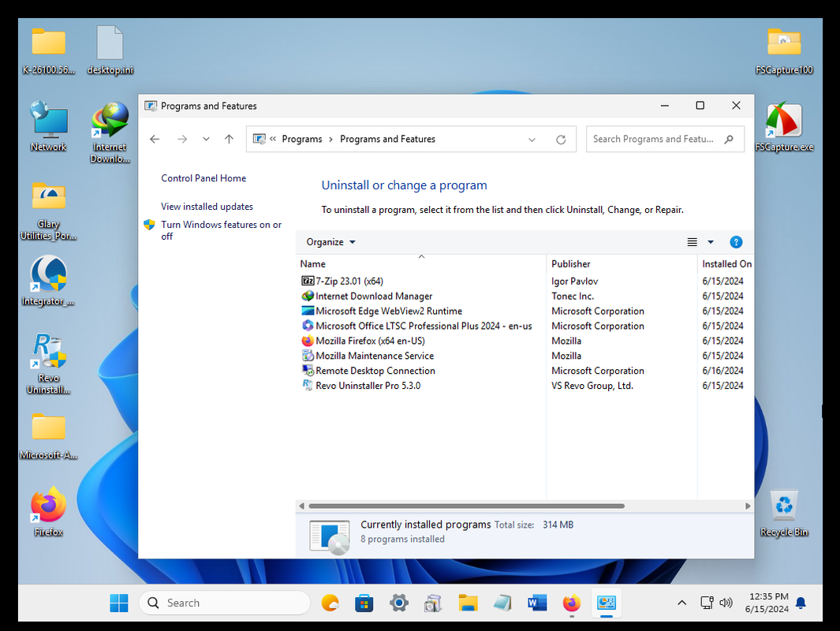This screenshot has height=631, width=840.
Task: Open recent locations dropdown chevron
Action: [x=206, y=140]
